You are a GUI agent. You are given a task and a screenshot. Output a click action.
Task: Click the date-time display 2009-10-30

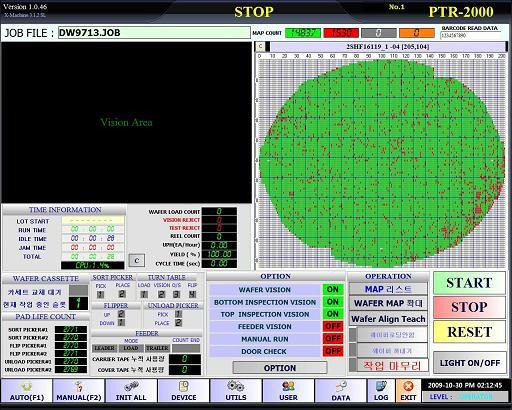465,385
